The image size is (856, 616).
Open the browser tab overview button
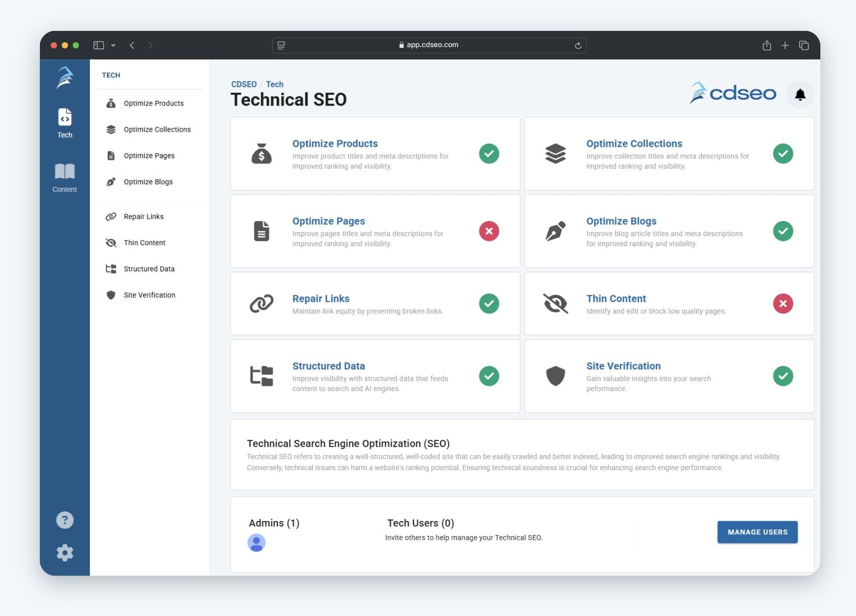coord(804,46)
